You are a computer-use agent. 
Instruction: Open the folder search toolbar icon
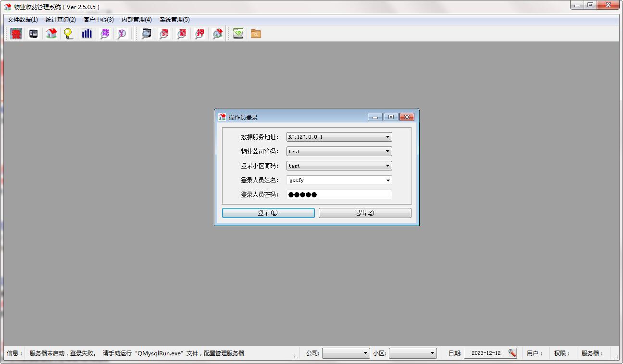pos(256,34)
